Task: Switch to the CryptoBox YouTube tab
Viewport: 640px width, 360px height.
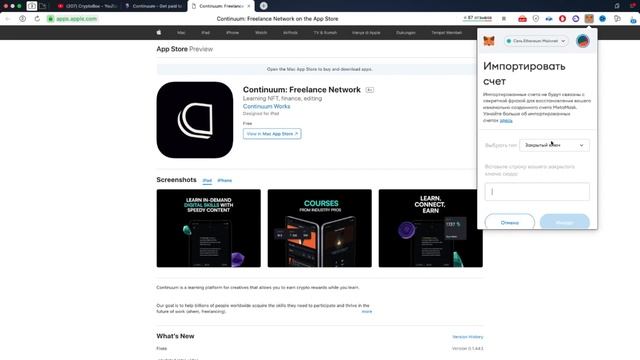Action: pos(87,6)
